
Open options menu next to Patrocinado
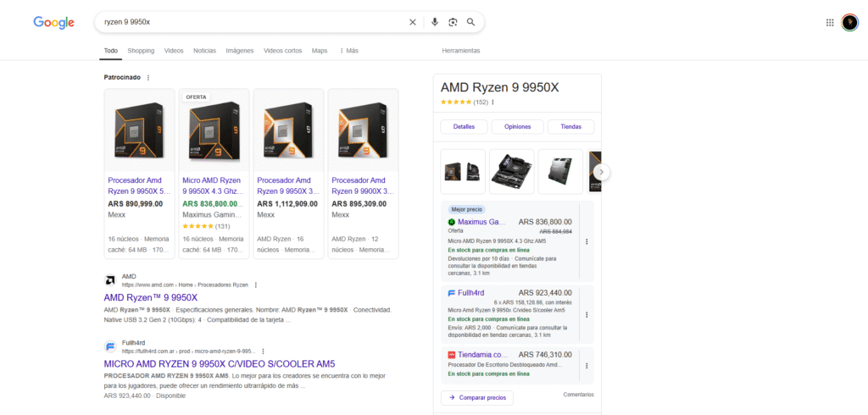click(x=148, y=78)
